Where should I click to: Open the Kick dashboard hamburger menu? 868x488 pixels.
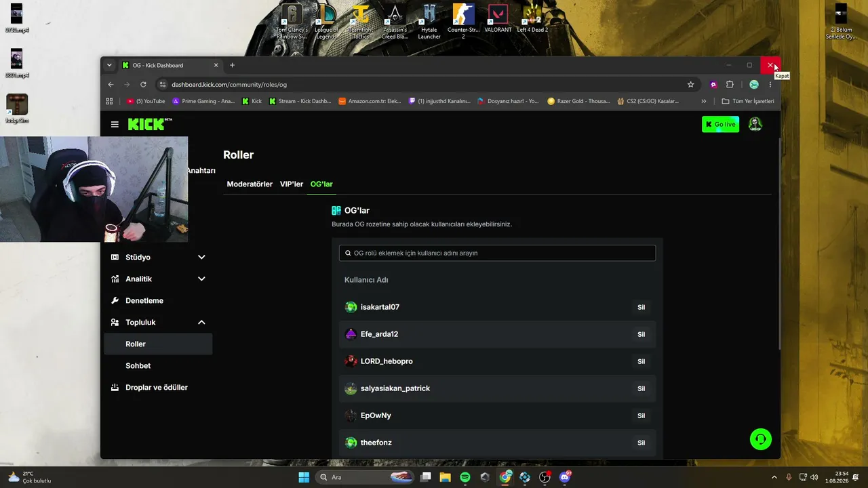tap(115, 125)
